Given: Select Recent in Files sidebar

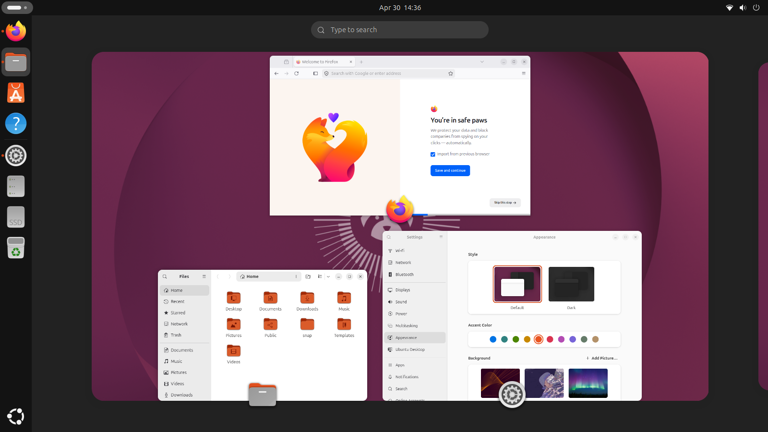Looking at the screenshot, I should point(185,302).
